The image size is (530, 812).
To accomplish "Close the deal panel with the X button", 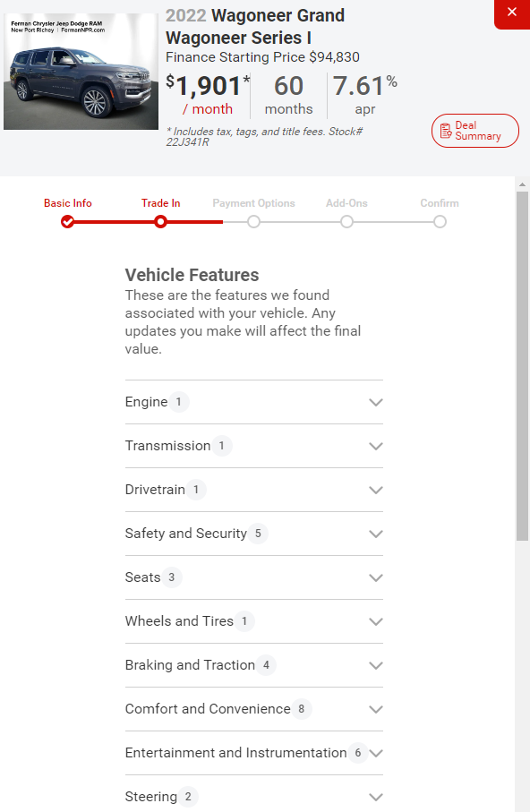I will click(512, 13).
